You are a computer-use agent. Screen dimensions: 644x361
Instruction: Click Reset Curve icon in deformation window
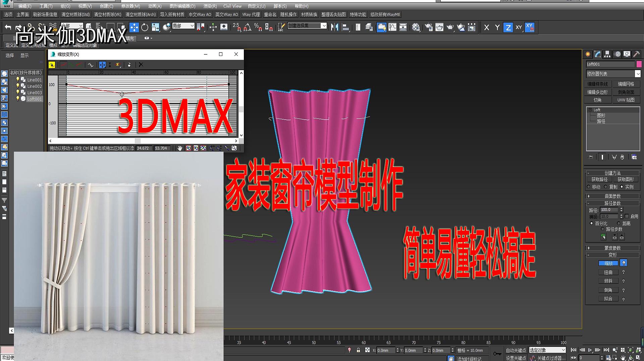[x=129, y=65]
